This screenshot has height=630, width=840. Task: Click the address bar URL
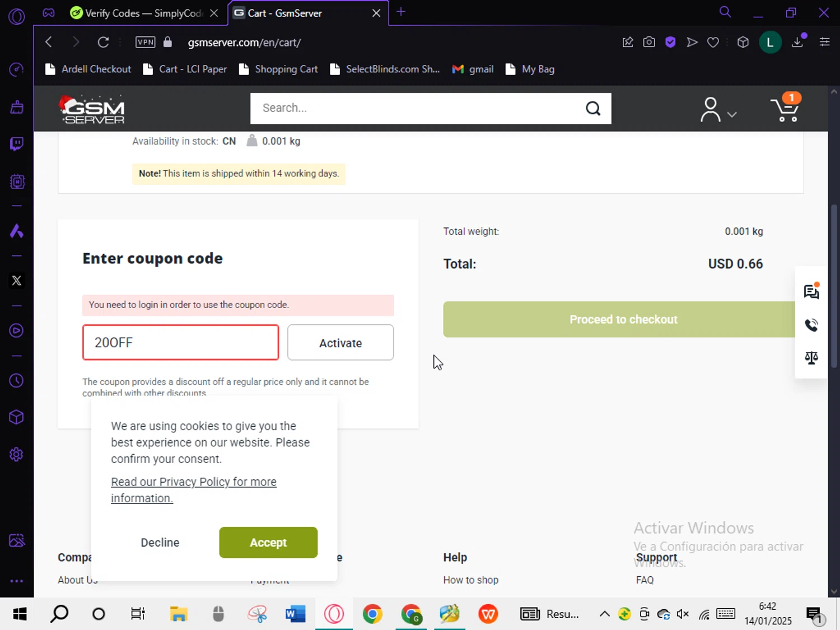tap(244, 42)
